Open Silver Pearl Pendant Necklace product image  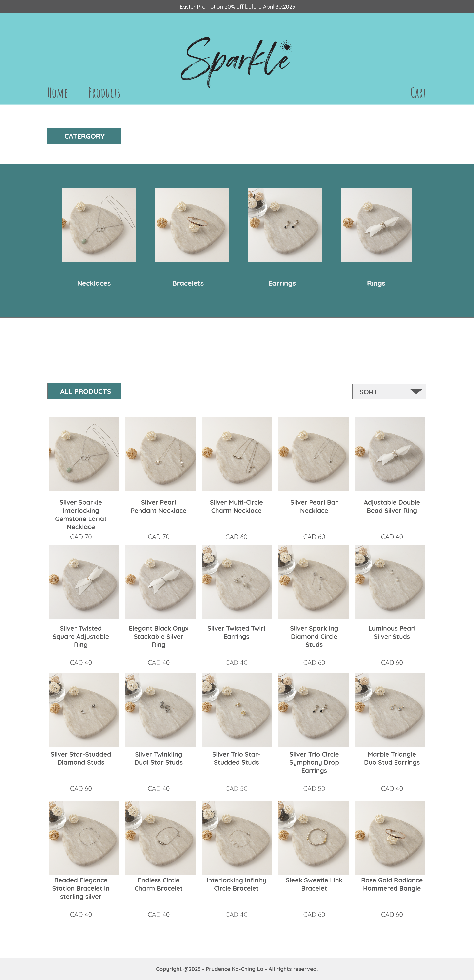point(160,454)
